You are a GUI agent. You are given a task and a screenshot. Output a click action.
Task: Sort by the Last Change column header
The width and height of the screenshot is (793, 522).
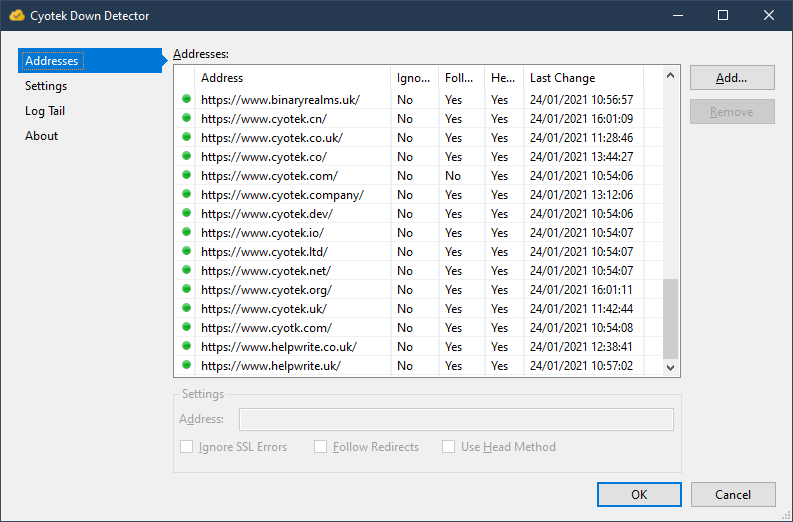[584, 78]
